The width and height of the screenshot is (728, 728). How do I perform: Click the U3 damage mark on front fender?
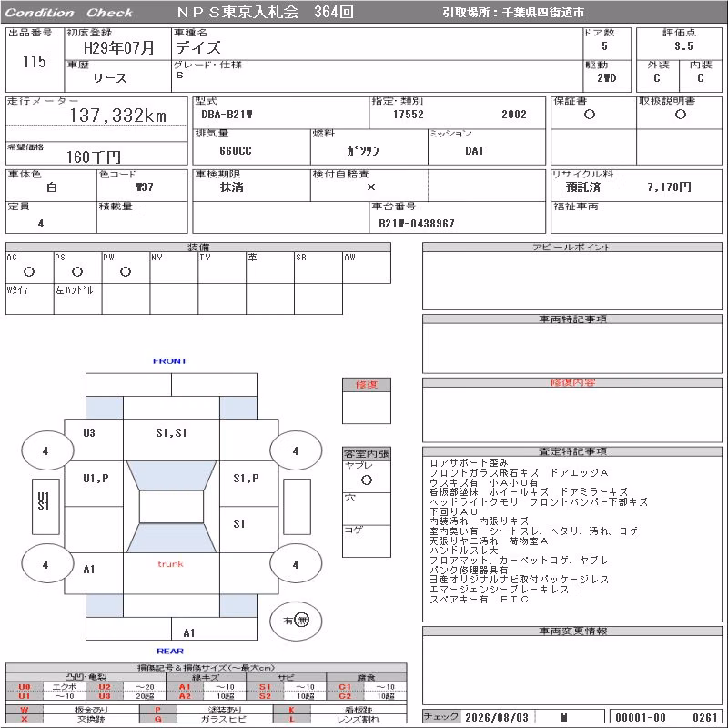click(x=89, y=433)
